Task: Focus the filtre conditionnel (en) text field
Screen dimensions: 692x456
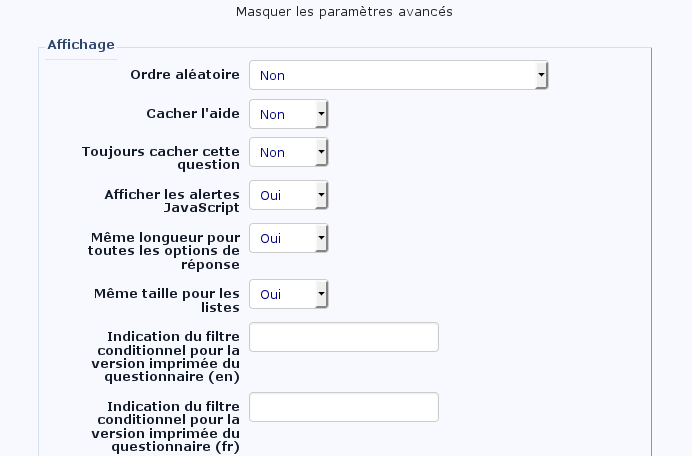Action: 343,337
